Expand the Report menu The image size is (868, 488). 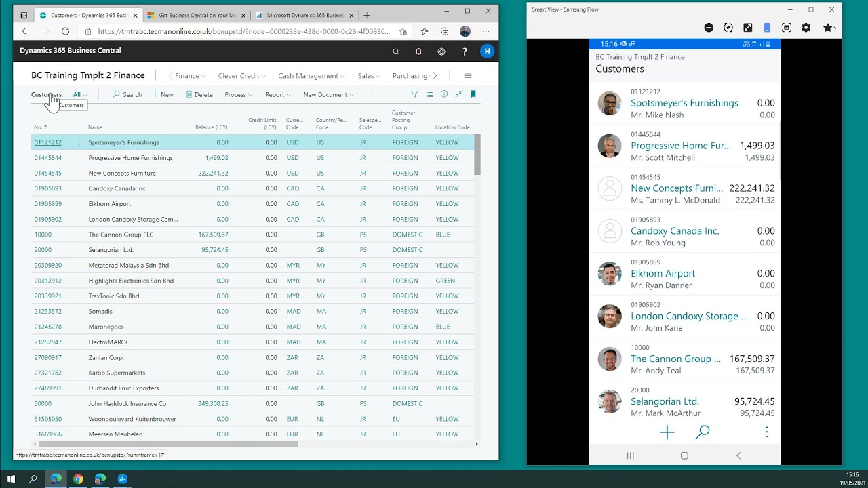click(278, 94)
